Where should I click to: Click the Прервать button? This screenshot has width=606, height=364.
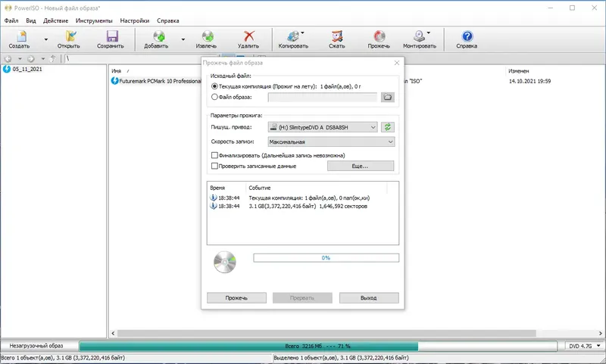coord(302,297)
